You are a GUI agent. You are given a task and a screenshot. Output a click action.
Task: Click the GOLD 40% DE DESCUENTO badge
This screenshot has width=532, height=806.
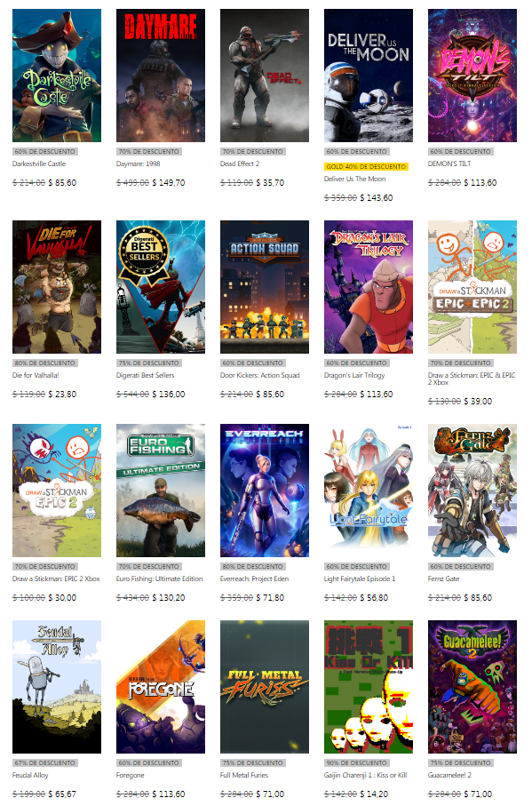366,166
